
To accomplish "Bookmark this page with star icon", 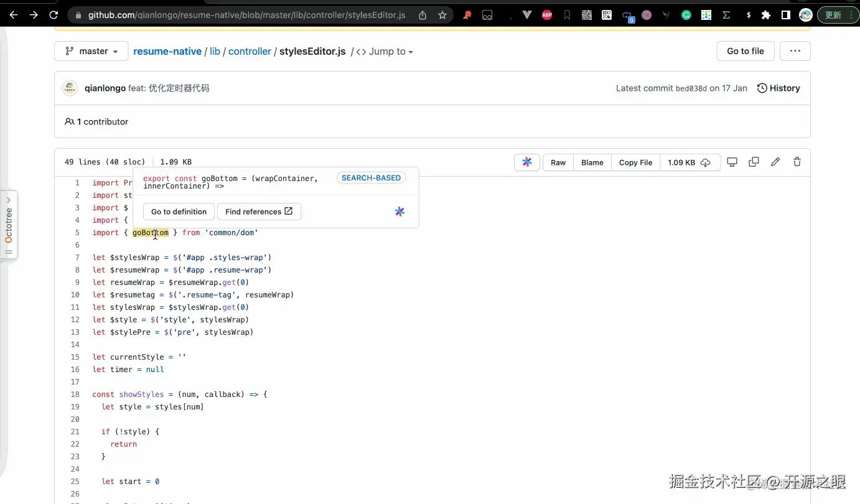I will [442, 15].
